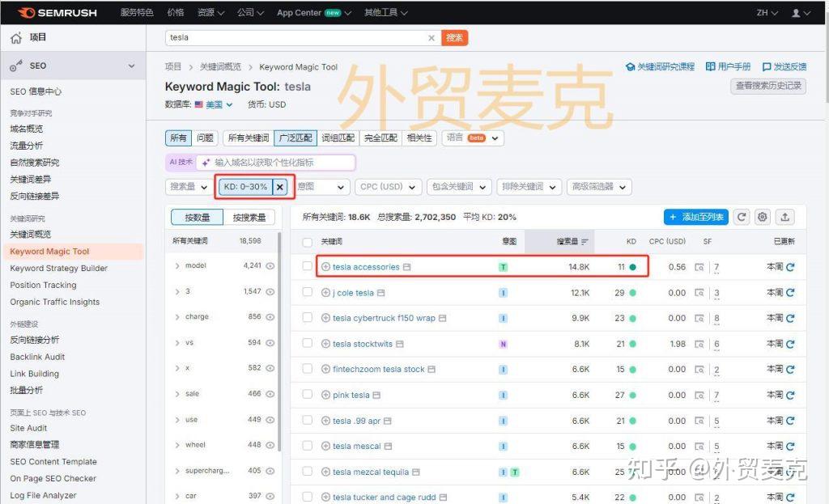Open the user account icon menu

(x=801, y=13)
